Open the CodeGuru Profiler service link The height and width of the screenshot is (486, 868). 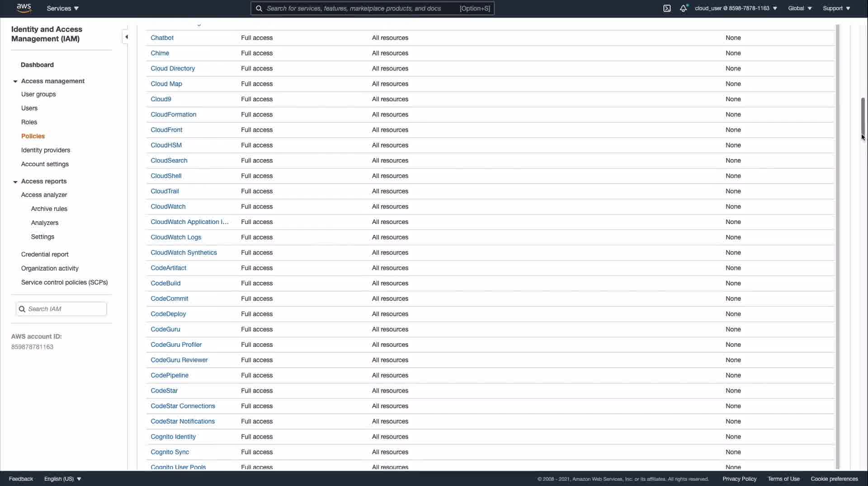tap(176, 345)
